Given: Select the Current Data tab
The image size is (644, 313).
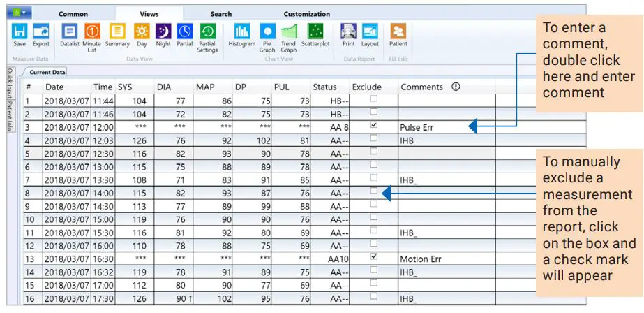Looking at the screenshot, I should [x=47, y=73].
